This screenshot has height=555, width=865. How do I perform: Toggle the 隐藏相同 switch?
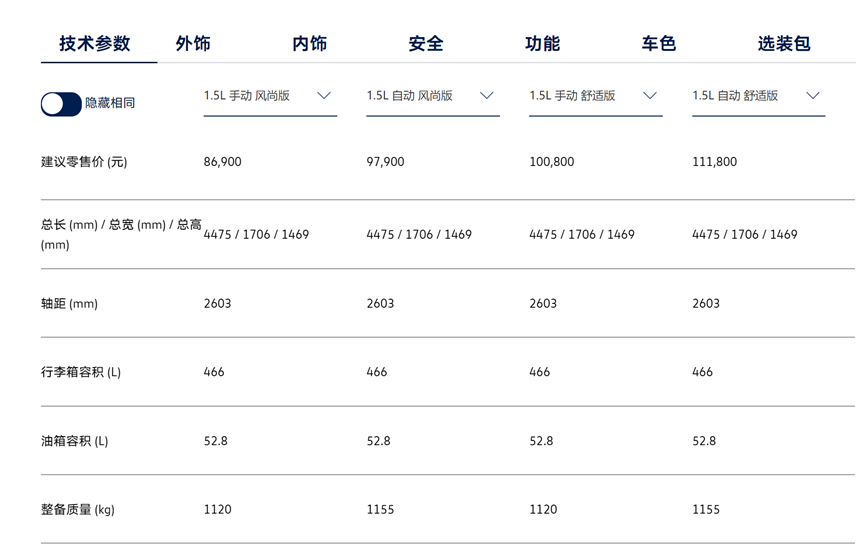[x=61, y=104]
